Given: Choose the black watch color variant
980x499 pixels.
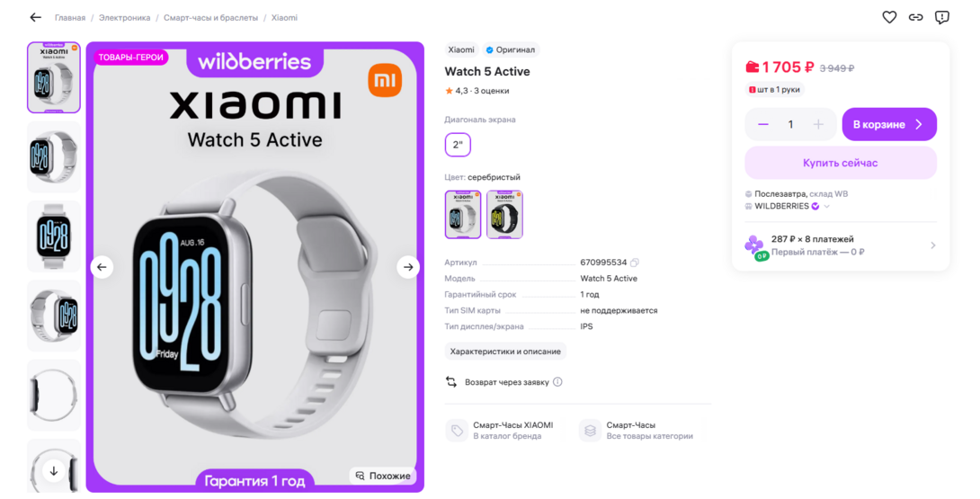Looking at the screenshot, I should click(504, 215).
